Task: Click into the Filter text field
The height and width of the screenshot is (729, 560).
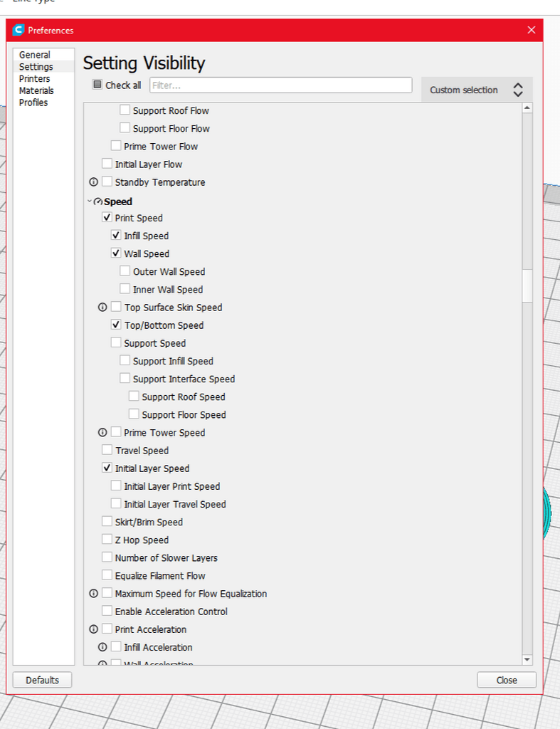Action: click(280, 85)
